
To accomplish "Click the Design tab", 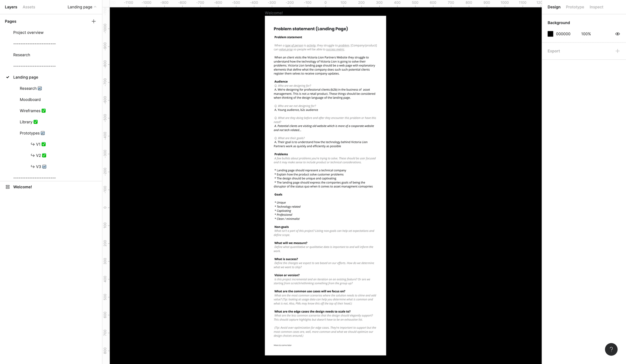I will 554,7.
